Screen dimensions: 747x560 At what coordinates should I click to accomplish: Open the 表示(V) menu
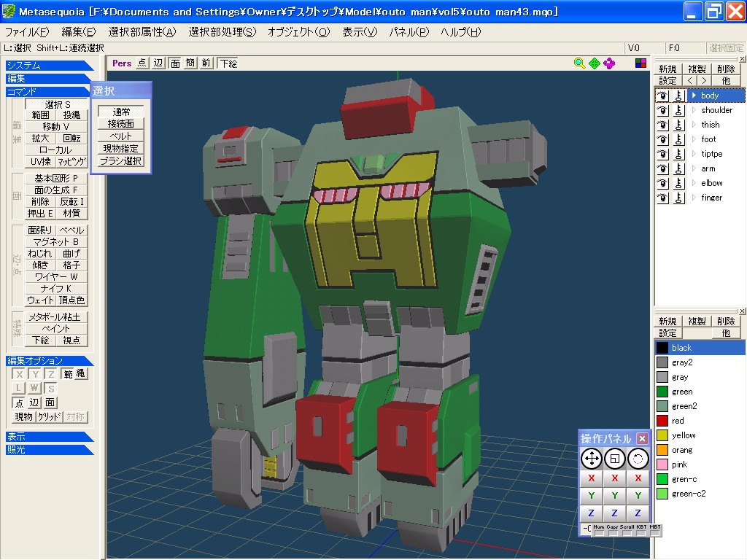pyautogui.click(x=360, y=32)
